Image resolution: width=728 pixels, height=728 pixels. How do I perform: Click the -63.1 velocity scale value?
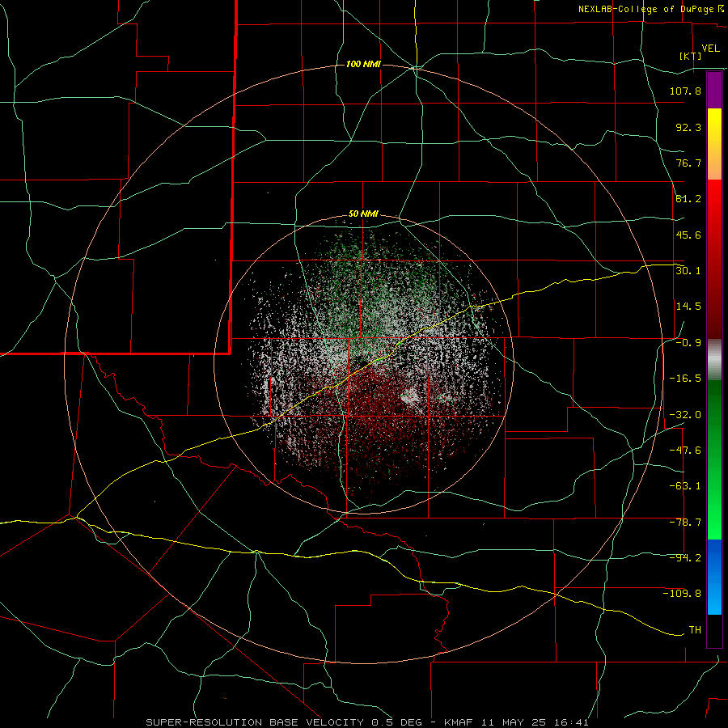tap(685, 486)
